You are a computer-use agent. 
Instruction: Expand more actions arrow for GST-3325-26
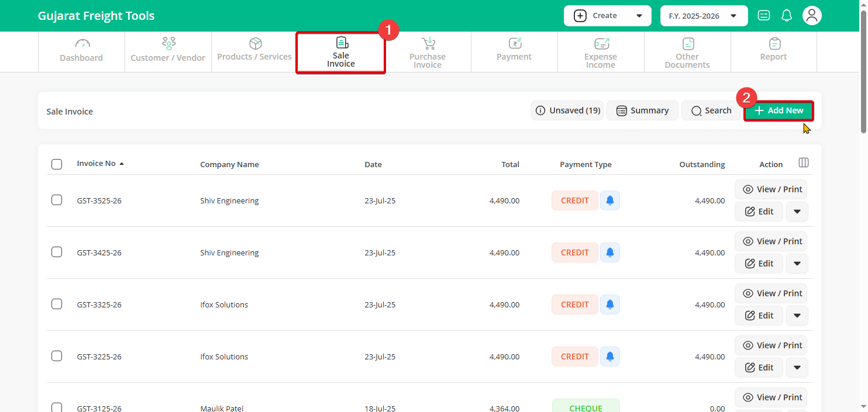797,316
